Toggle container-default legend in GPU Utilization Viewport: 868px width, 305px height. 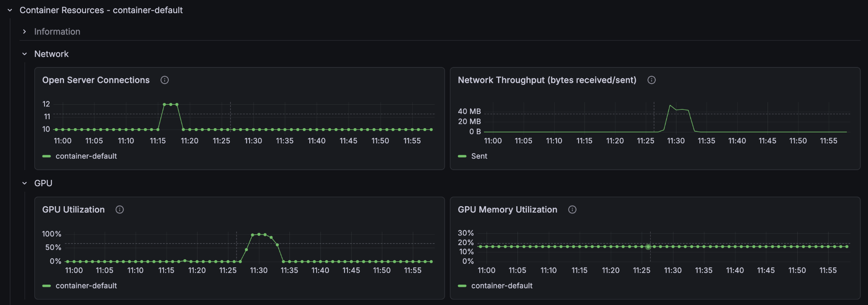tap(86, 286)
